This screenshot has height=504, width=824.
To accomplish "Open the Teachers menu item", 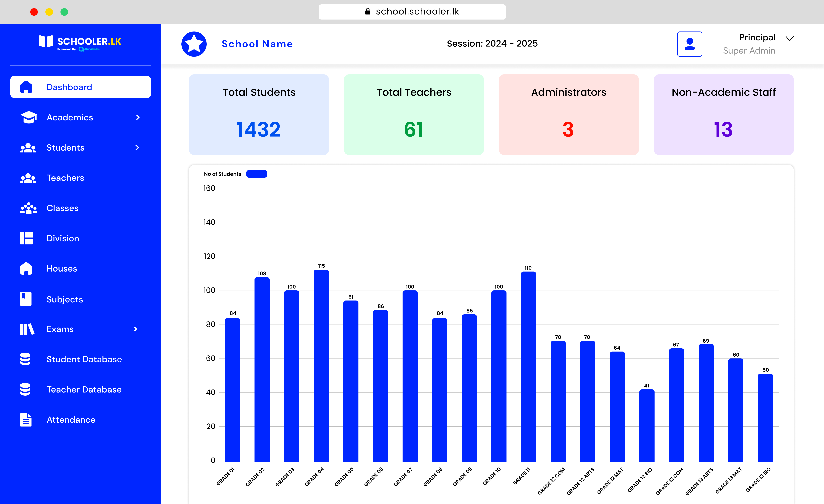I will [x=65, y=178].
